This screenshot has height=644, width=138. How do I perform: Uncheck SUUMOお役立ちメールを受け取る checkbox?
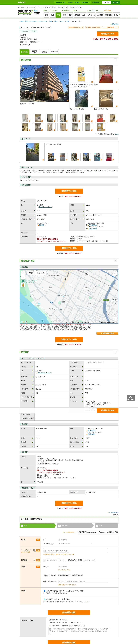(x=45, y=599)
